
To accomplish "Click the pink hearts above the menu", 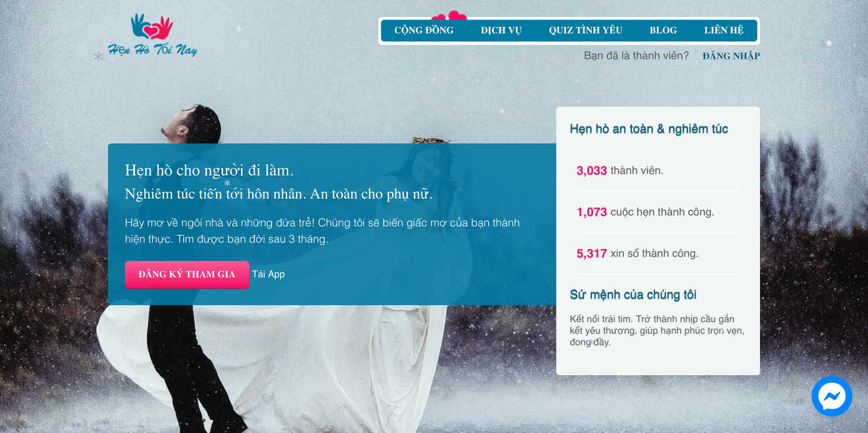I will tap(449, 15).
